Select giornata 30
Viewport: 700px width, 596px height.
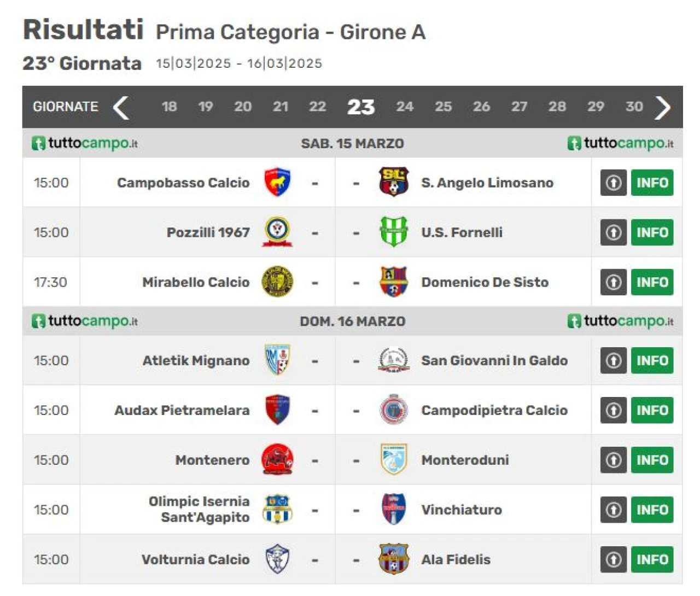pyautogui.click(x=634, y=107)
